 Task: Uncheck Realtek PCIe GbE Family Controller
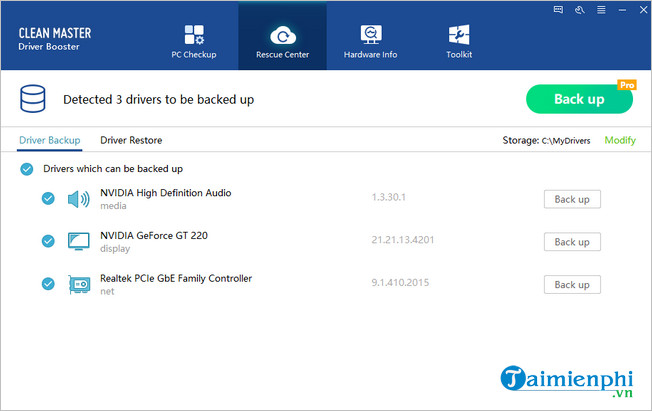click(48, 284)
